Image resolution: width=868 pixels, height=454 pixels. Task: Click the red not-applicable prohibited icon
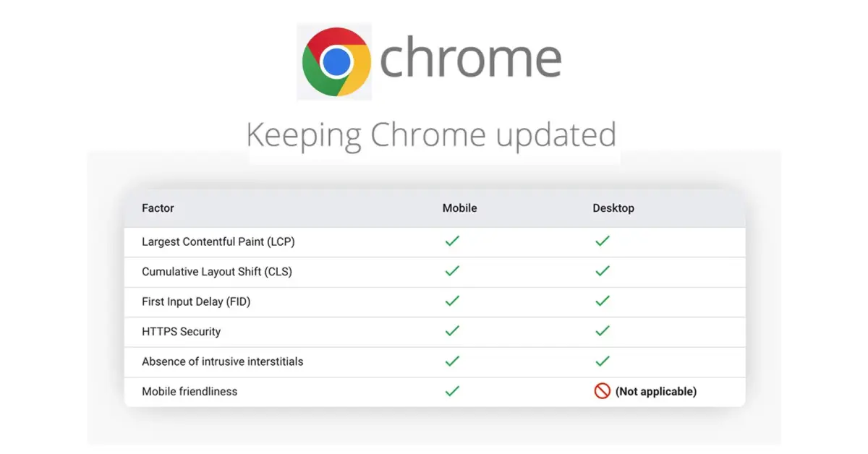tap(602, 391)
